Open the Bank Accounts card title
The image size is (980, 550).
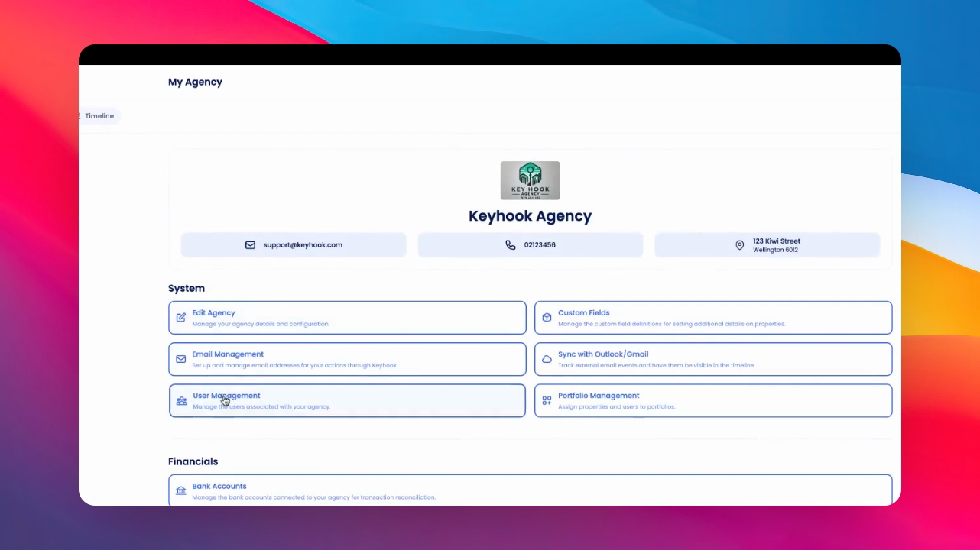click(x=219, y=486)
